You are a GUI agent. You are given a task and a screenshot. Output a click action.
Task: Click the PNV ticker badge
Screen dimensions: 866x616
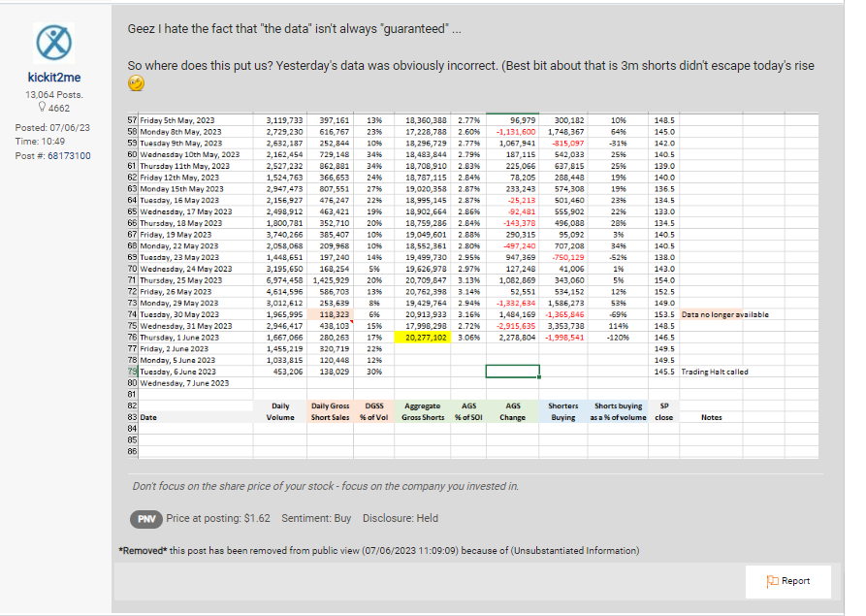[x=145, y=519]
